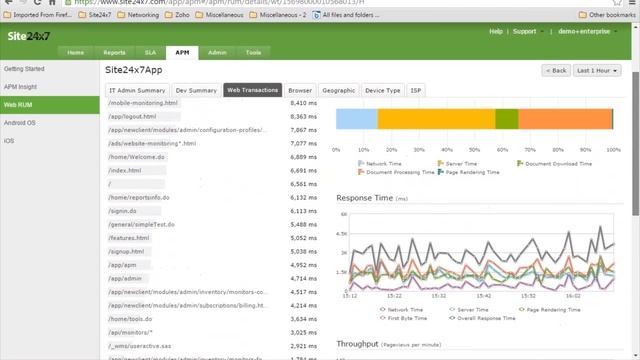Open the Imported From Firefox bookmark folder
The width and height of the screenshot is (640, 360).
pos(38,15)
